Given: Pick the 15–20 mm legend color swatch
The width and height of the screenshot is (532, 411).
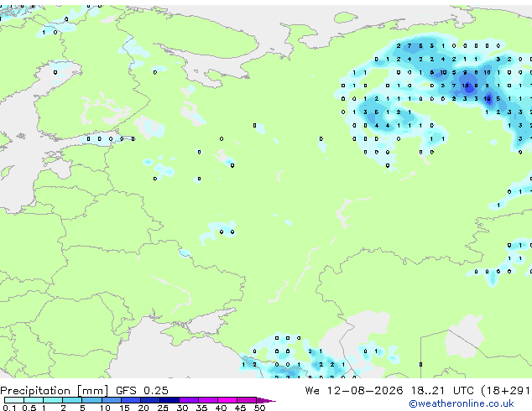Looking at the screenshot, I should 130,400.
